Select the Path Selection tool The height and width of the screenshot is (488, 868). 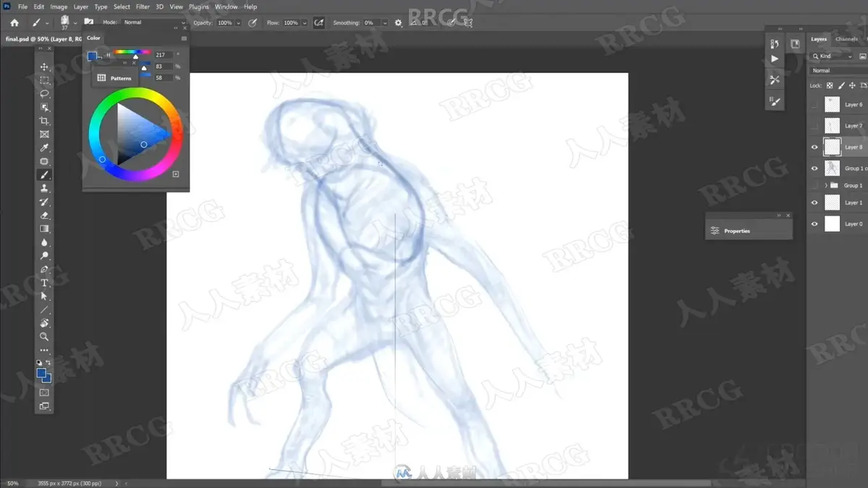tap(44, 296)
